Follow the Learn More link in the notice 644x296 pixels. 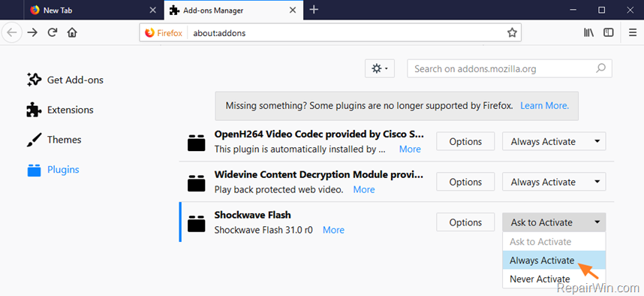pyautogui.click(x=545, y=106)
